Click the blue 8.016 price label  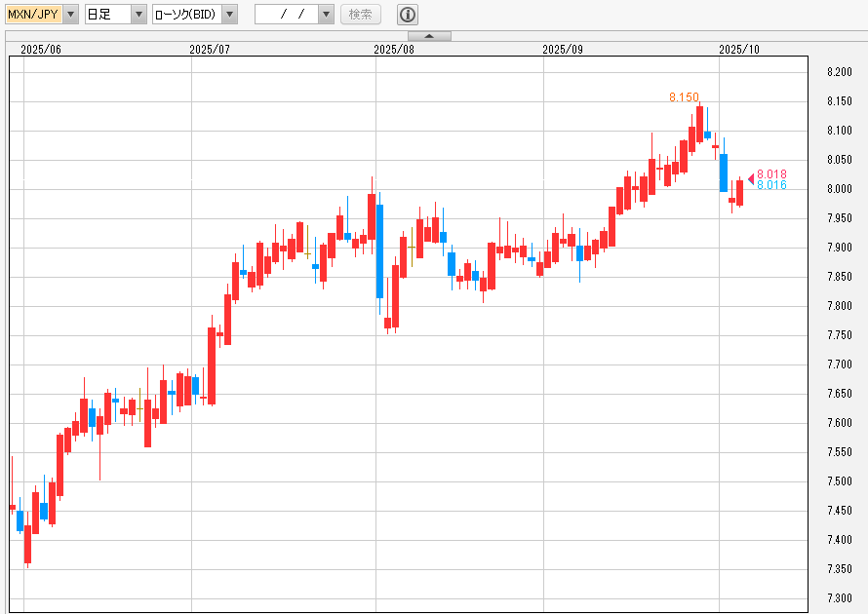coord(771,185)
